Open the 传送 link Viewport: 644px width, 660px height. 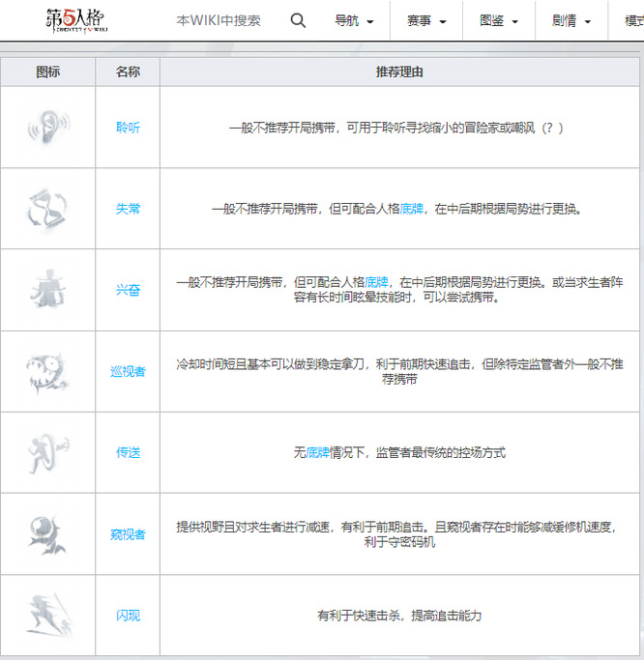128,452
